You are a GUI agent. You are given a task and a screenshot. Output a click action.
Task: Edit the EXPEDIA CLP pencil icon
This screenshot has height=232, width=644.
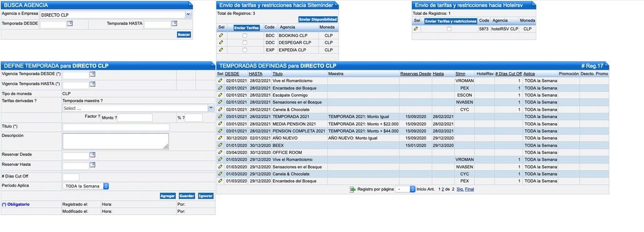pos(221,49)
